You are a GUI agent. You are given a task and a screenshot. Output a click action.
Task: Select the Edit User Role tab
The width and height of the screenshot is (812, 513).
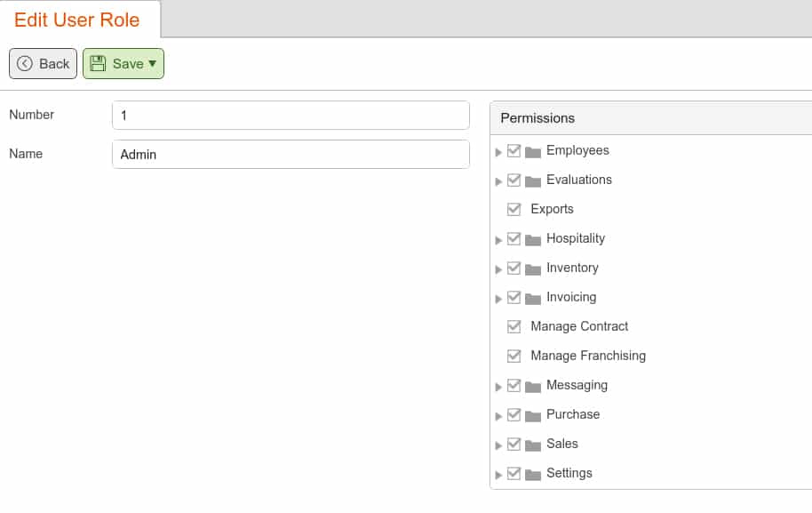77,20
